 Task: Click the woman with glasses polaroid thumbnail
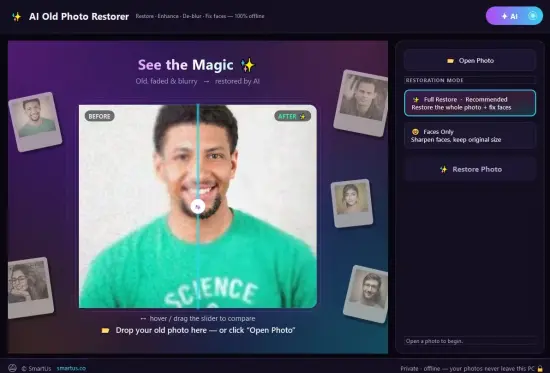(x=30, y=288)
